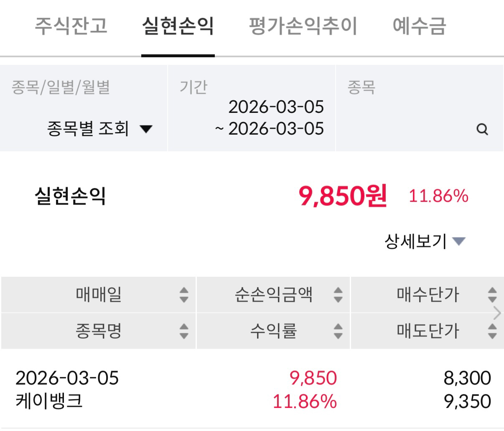Click the stock search magnifier icon

(482, 129)
